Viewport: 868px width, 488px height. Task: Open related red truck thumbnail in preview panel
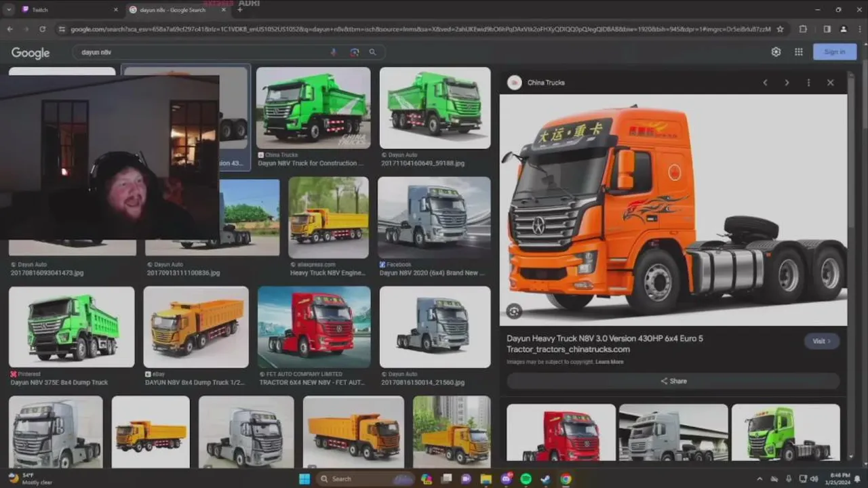point(561,432)
